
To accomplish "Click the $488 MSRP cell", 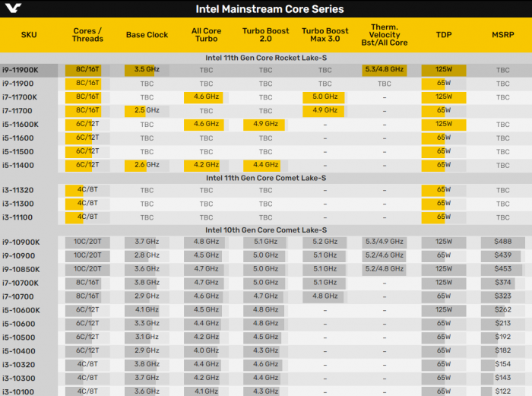I will pos(503,242).
